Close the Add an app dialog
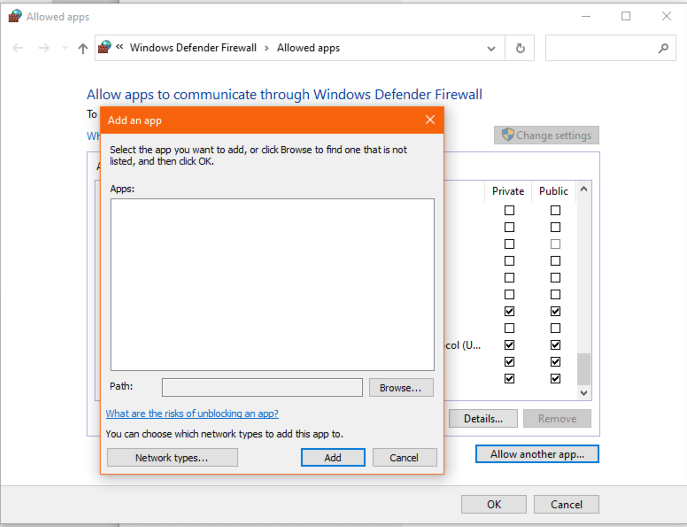 (430, 120)
